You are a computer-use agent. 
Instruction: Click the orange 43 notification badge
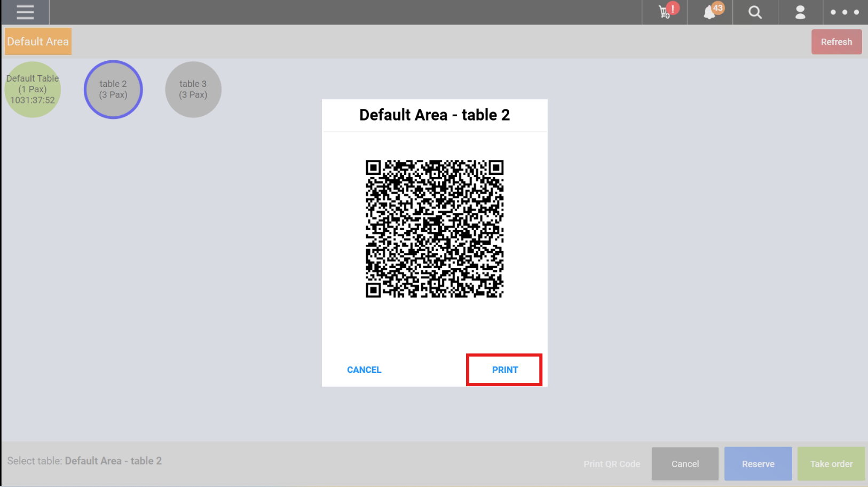click(x=718, y=8)
